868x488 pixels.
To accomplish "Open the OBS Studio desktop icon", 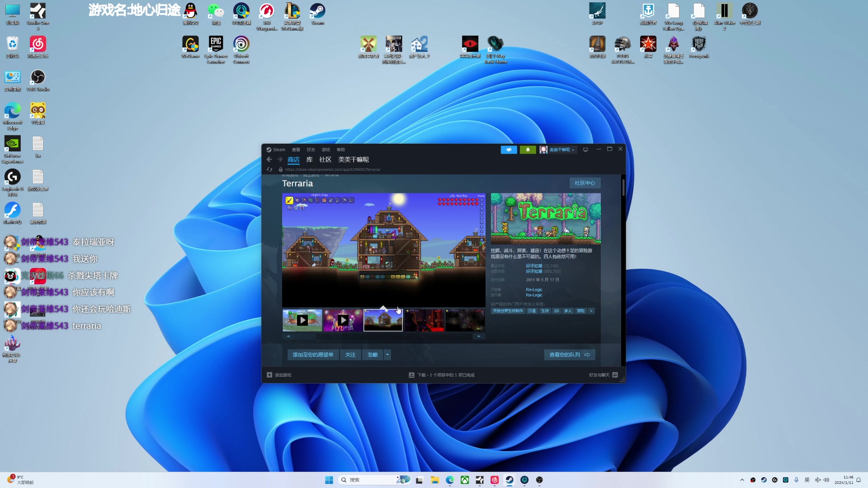I will click(38, 80).
